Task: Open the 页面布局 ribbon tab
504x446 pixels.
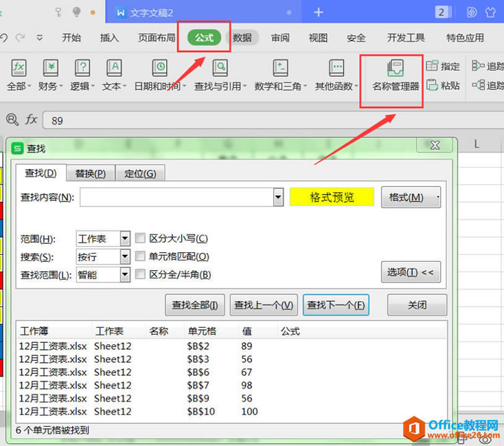Action: (x=157, y=38)
